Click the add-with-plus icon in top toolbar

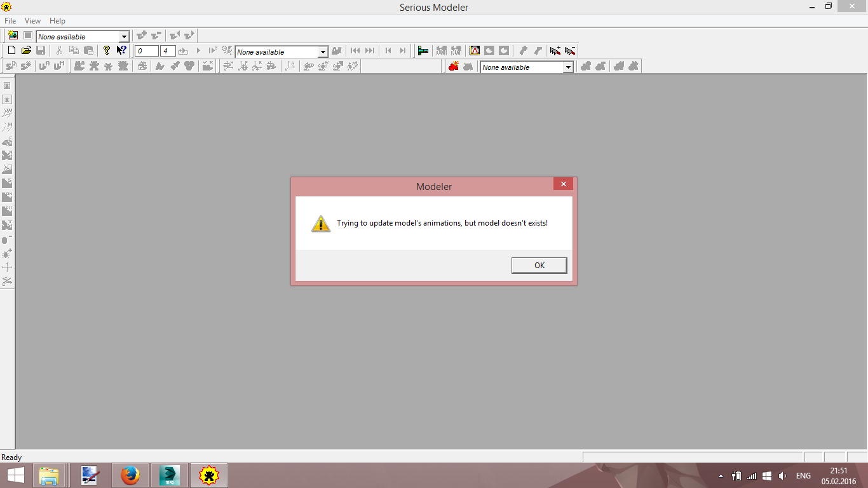click(142, 36)
